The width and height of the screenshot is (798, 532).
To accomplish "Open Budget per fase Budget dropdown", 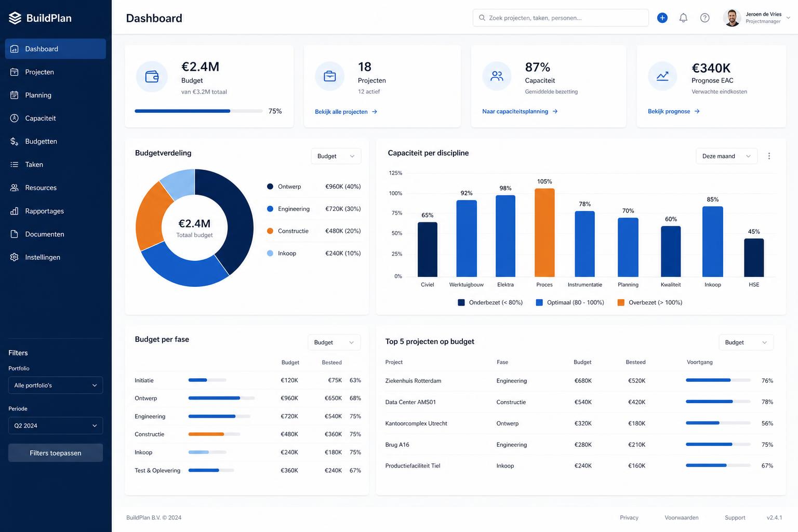I will tap(334, 342).
